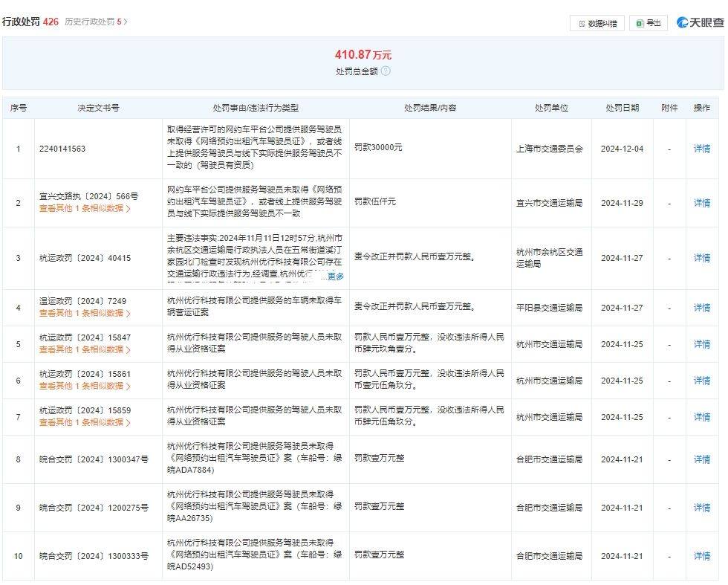Open 详情 for row 3 余杭区交通运输局
Image resolution: width=728 pixels, height=585 pixels.
(701, 258)
